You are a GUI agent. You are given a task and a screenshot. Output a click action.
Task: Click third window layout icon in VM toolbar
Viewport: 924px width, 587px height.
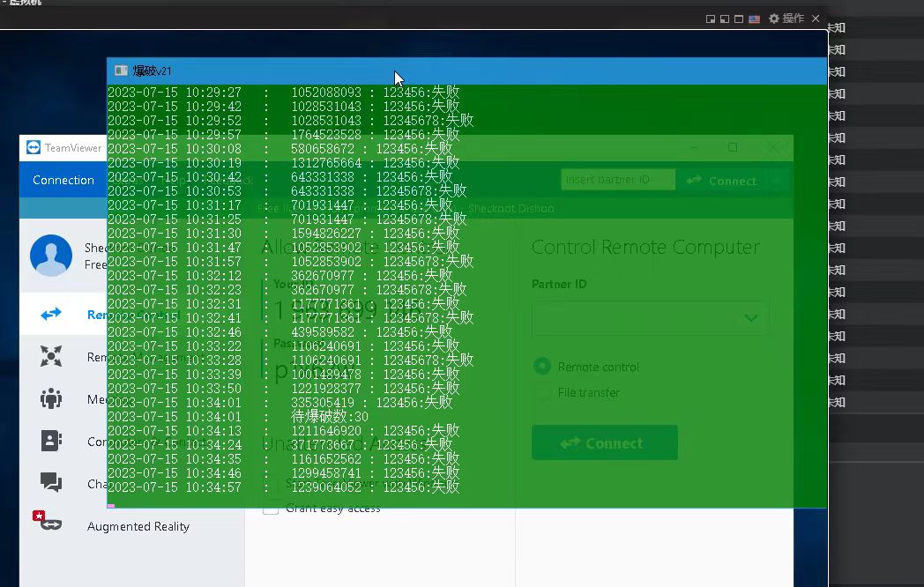tap(738, 19)
